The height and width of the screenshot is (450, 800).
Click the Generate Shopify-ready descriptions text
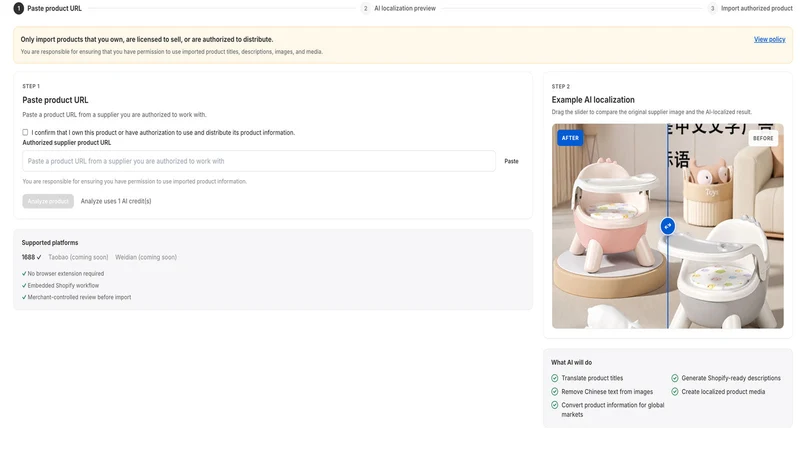tap(731, 378)
